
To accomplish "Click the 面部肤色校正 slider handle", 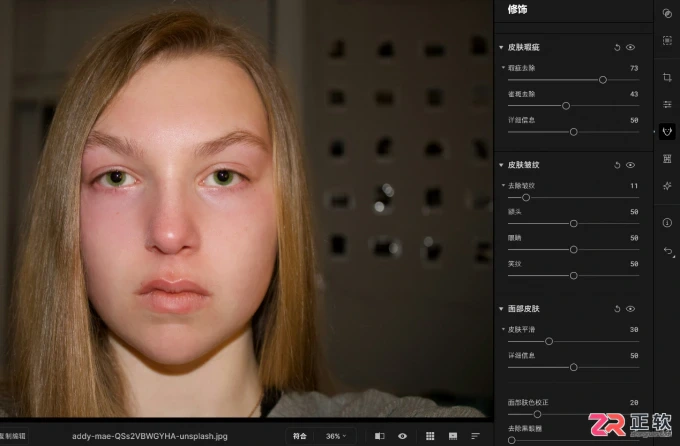I will pyautogui.click(x=537, y=414).
